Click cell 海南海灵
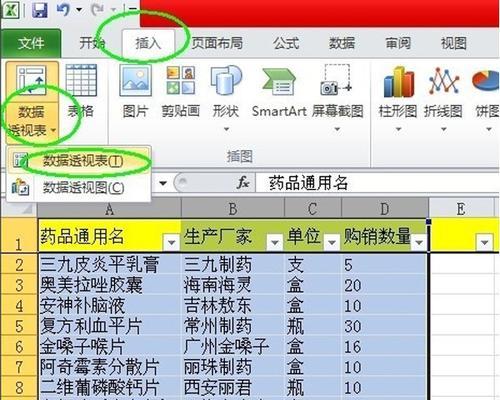Image resolution: width=500 pixels, height=400 pixels. [233, 285]
